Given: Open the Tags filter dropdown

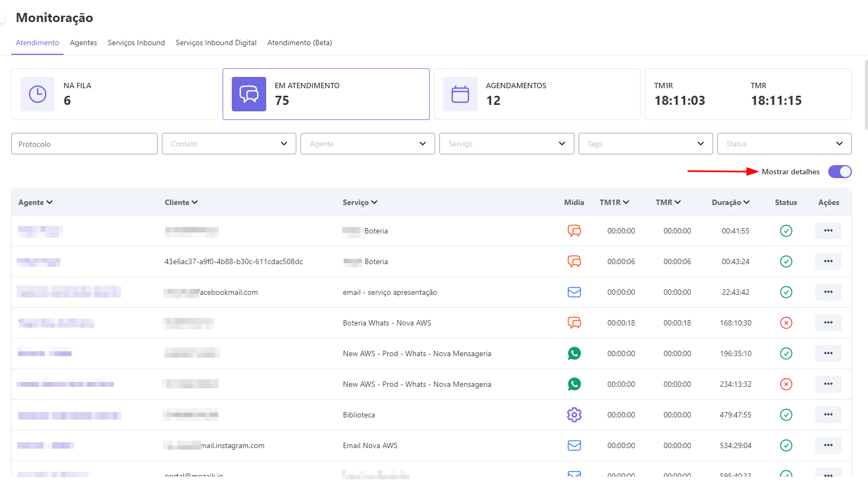Looking at the screenshot, I should tap(645, 144).
